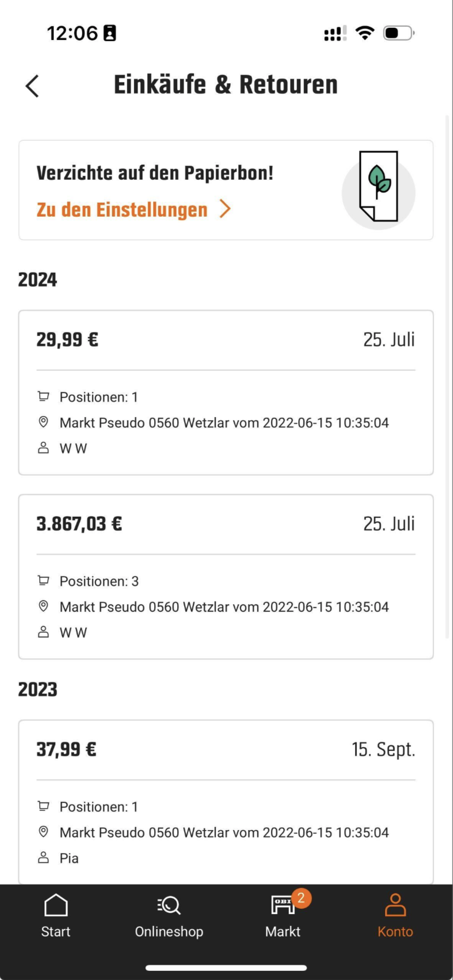Image resolution: width=453 pixels, height=980 pixels.
Task: Tap person icon next to Pia
Action: 43,857
